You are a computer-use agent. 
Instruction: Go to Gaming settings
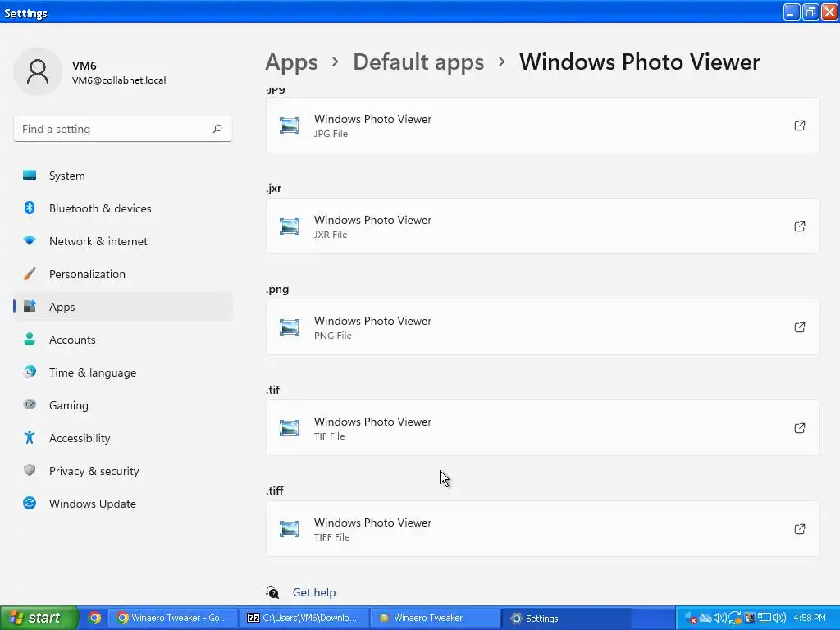click(123, 405)
